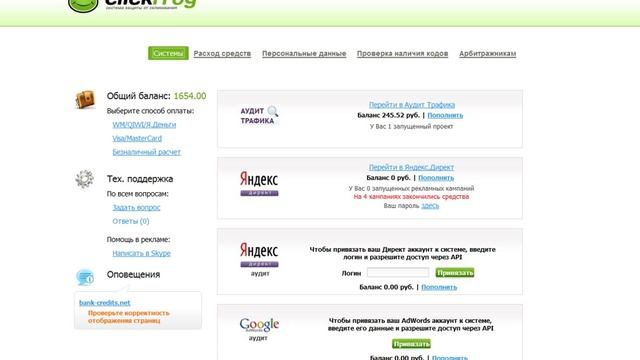This screenshot has height=360, width=640.
Task: Open Задать вопрос support link
Action: (136, 207)
